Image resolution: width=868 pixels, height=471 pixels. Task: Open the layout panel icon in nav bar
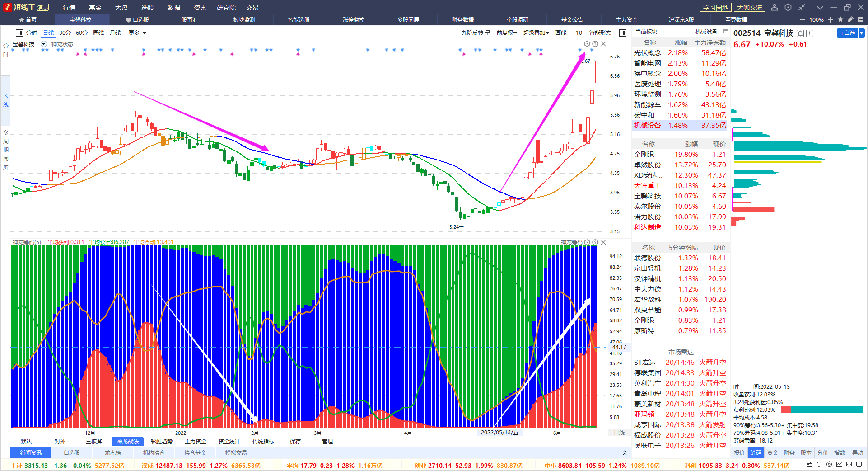click(x=860, y=19)
